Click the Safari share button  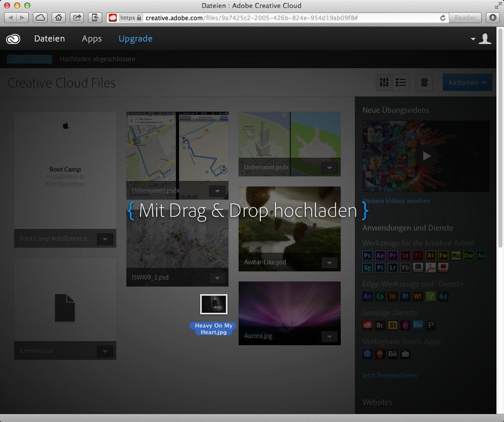coord(77,18)
